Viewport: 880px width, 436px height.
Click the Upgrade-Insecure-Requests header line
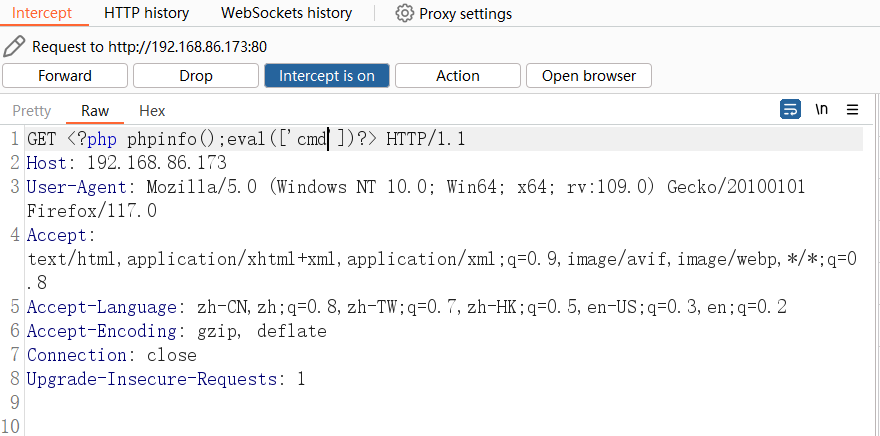point(166,380)
